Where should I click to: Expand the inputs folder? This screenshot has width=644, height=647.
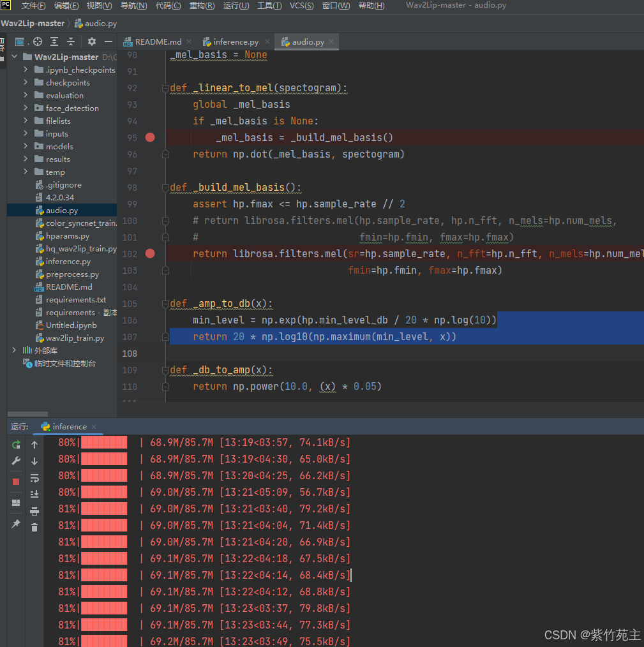click(x=26, y=133)
